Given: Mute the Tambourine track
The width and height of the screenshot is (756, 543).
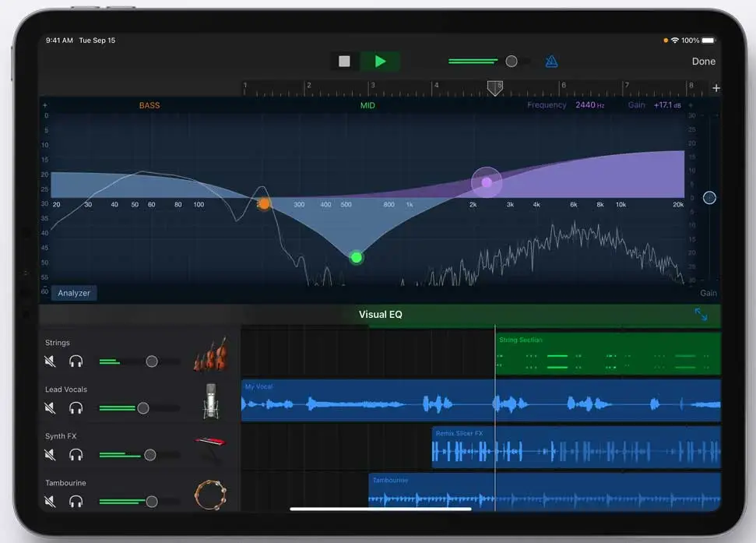Looking at the screenshot, I should click(x=49, y=502).
